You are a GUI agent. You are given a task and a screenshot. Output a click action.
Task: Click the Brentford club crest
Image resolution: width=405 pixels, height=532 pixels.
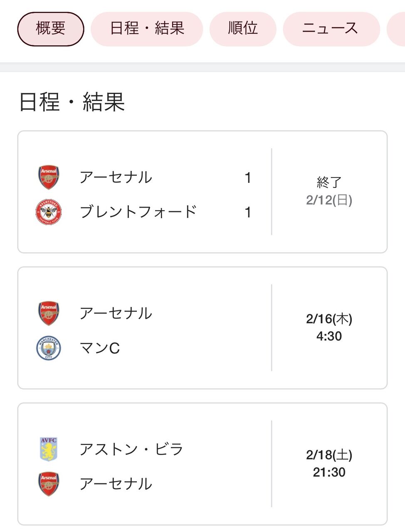tap(49, 212)
